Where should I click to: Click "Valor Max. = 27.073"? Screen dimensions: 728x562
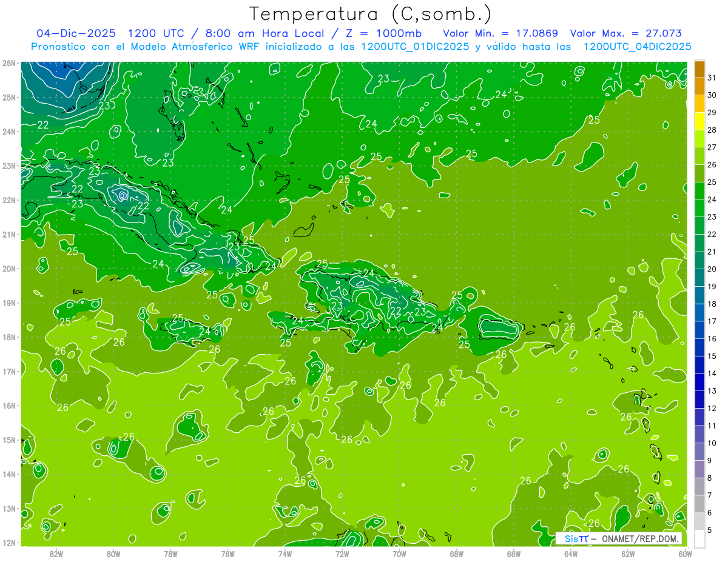(x=625, y=33)
